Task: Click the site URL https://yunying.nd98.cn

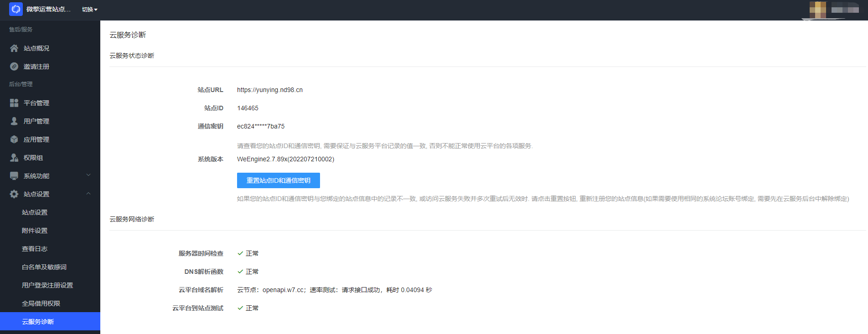Action: click(270, 90)
